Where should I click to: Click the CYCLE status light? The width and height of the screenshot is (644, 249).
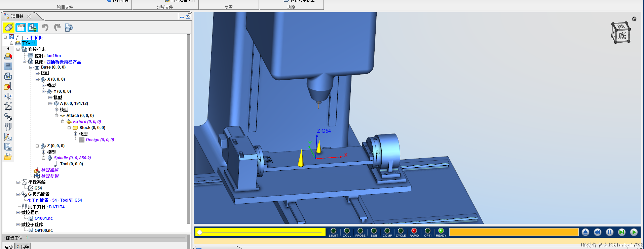[x=401, y=231]
